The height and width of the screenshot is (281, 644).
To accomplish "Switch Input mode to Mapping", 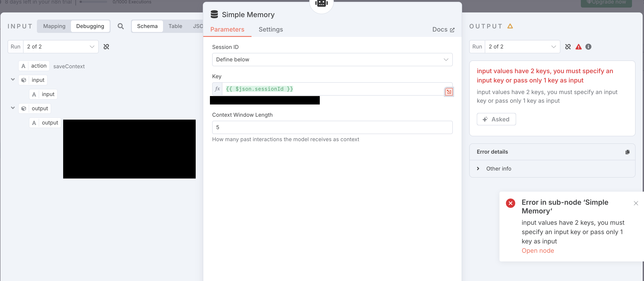I will coord(54,26).
